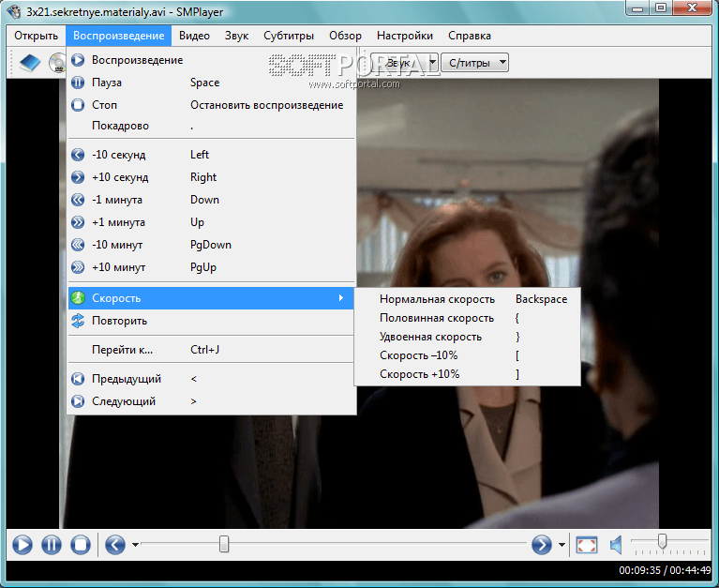Select Предыдущий menu entry

(211, 379)
